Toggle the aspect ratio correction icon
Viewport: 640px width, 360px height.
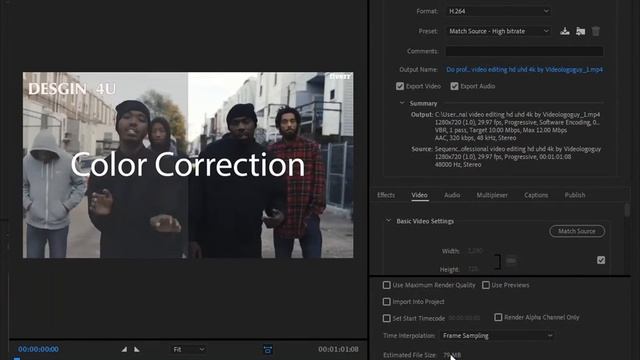[268, 349]
